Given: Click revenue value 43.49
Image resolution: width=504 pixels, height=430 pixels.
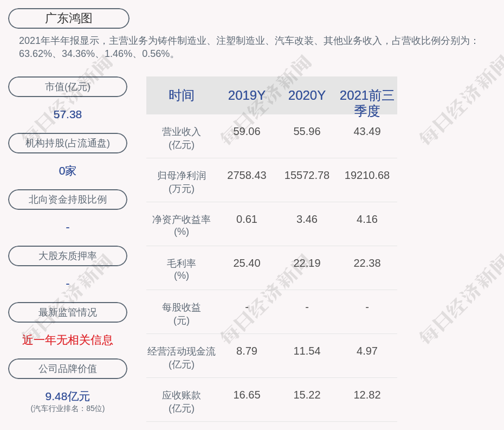Looking at the screenshot, I should click(367, 131).
